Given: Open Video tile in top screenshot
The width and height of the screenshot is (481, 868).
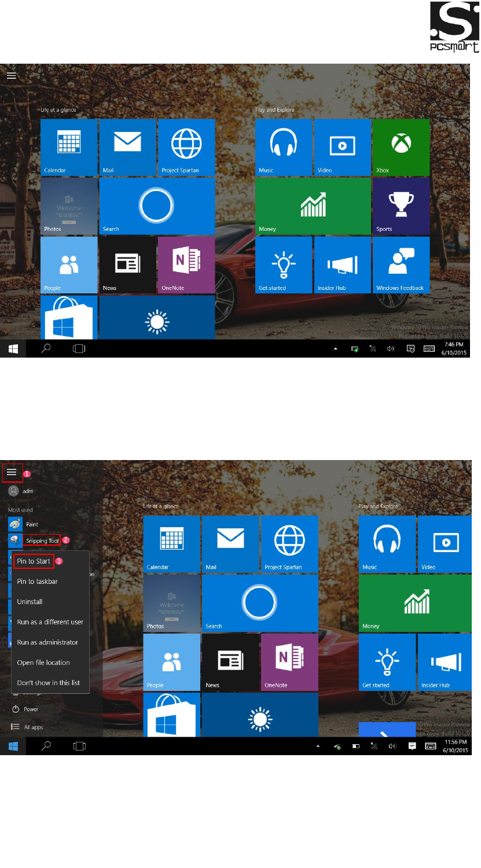Looking at the screenshot, I should coord(343,147).
